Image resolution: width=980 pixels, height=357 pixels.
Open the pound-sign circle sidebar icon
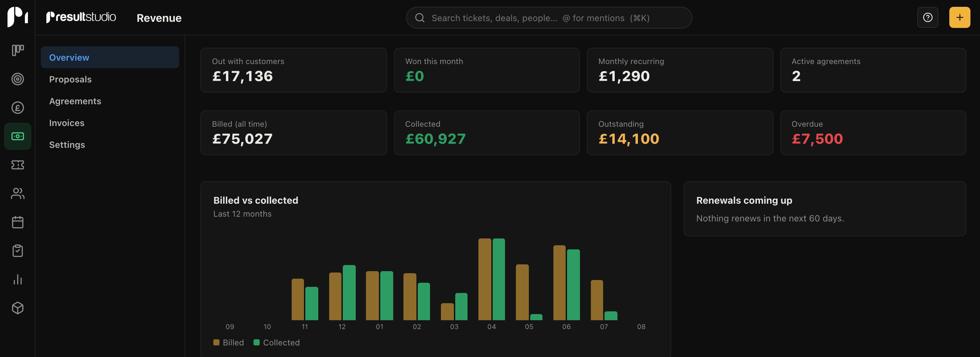(x=17, y=108)
